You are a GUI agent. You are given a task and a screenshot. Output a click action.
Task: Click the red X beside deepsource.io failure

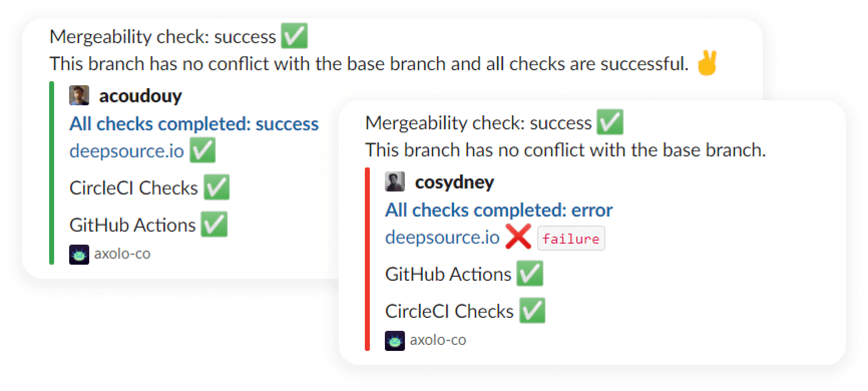pyautogui.click(x=518, y=237)
